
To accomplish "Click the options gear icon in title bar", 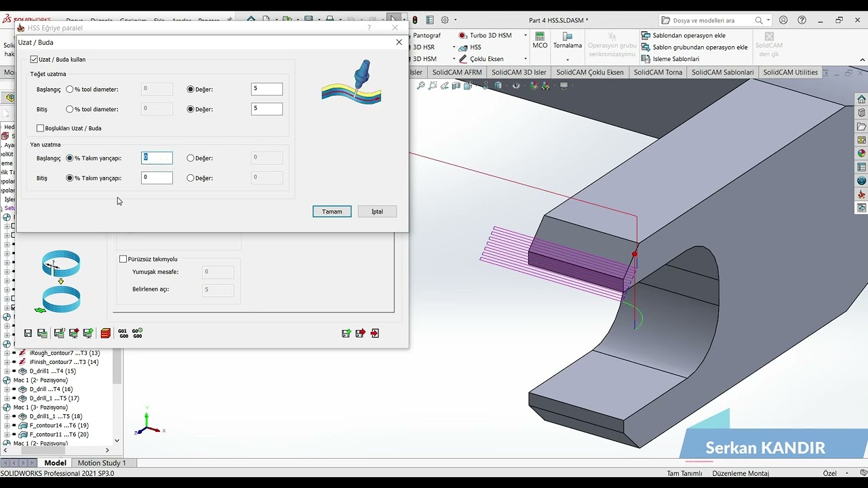I will tap(445, 20).
